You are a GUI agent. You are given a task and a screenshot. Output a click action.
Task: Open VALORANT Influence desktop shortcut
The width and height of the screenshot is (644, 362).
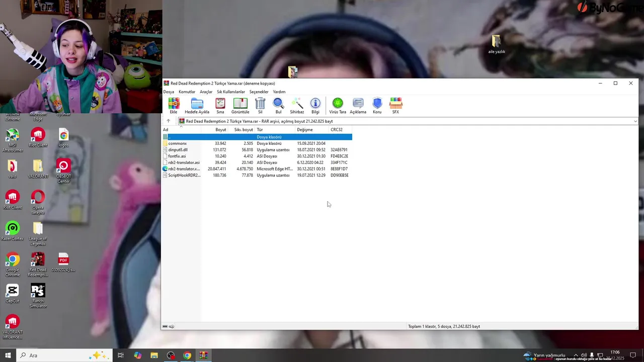(13, 328)
